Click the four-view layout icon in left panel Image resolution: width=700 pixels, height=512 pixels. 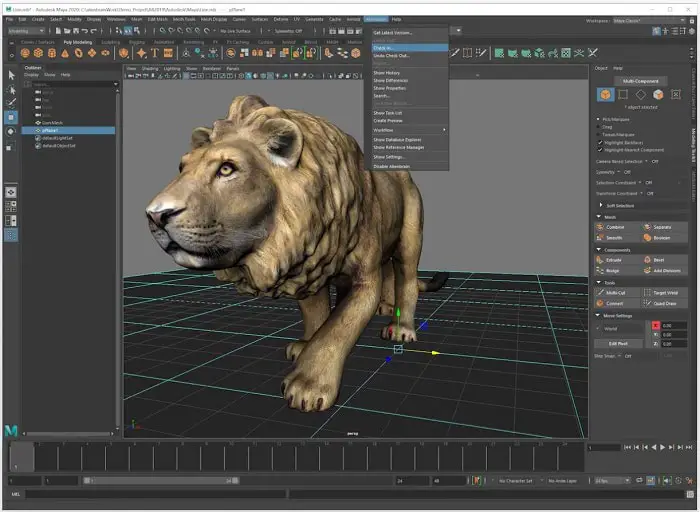point(11,206)
